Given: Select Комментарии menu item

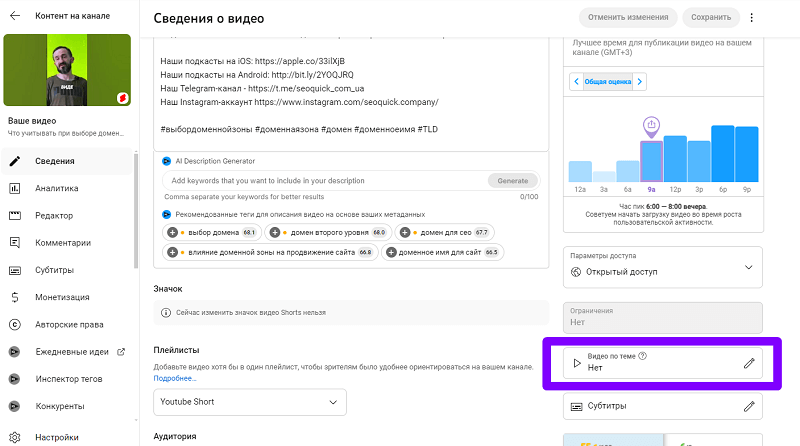Looking at the screenshot, I should (x=67, y=242).
